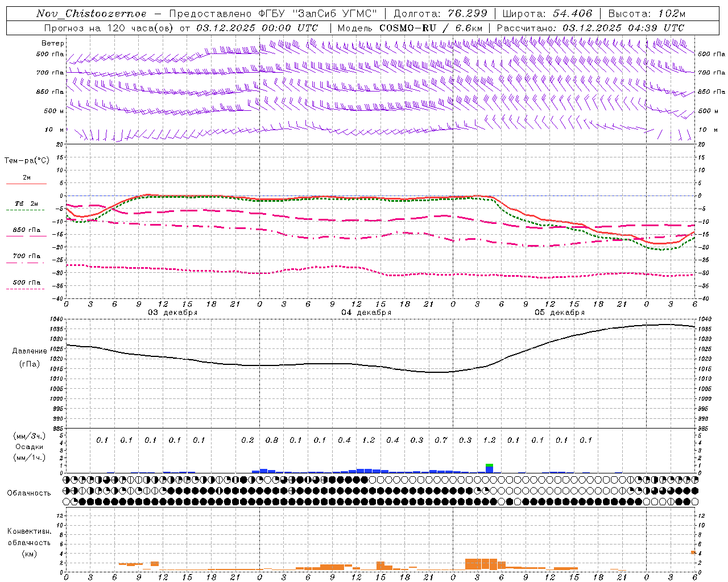
Task: Click the 500 гПа dotted legend line sample
Action: coord(26,289)
